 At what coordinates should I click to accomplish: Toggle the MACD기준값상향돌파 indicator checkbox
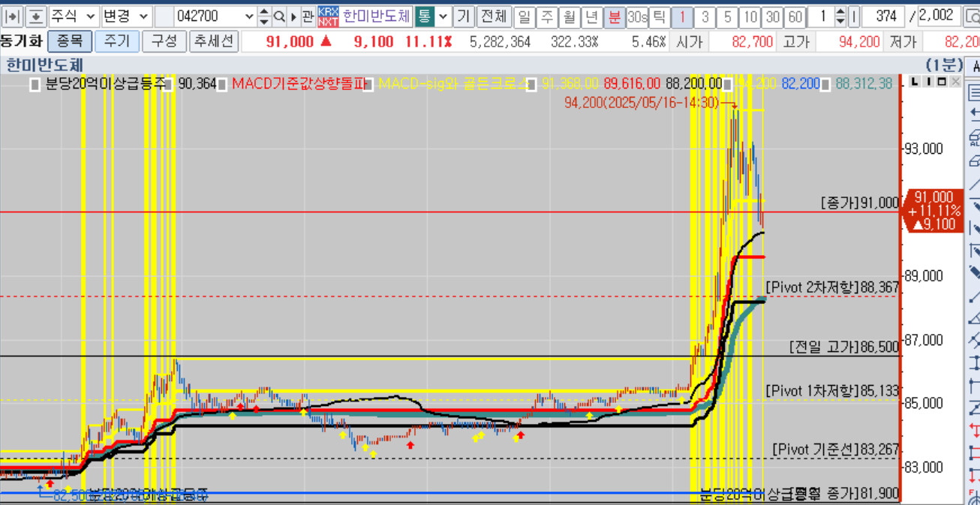pos(222,84)
